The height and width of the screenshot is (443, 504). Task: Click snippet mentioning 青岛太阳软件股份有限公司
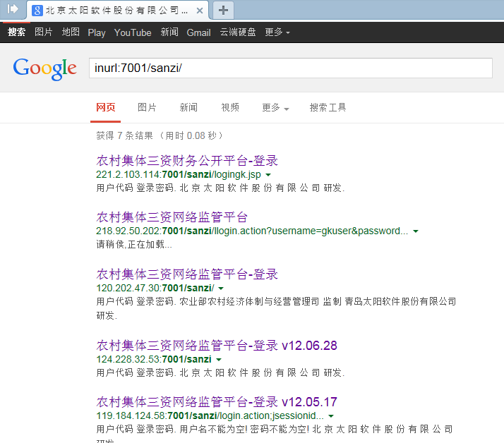(x=276, y=308)
